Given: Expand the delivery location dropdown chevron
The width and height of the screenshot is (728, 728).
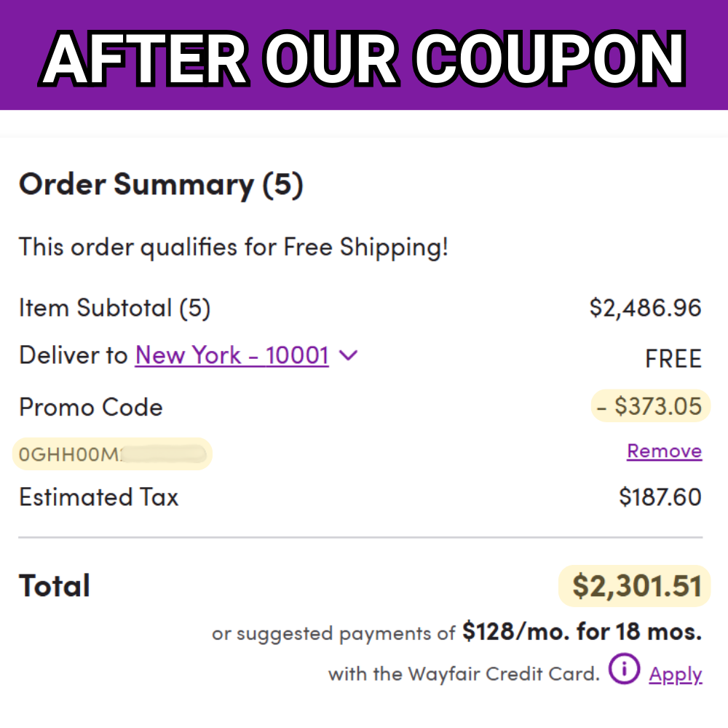Looking at the screenshot, I should coord(348,355).
